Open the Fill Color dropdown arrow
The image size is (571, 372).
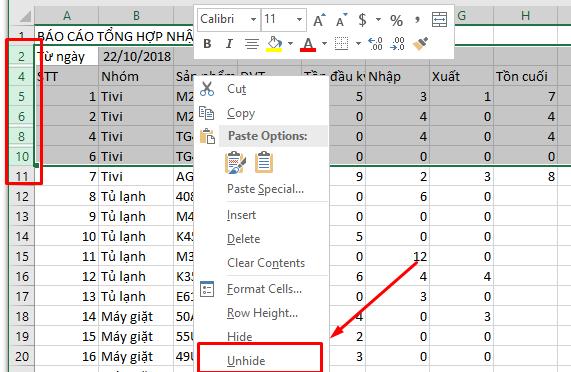click(x=290, y=44)
